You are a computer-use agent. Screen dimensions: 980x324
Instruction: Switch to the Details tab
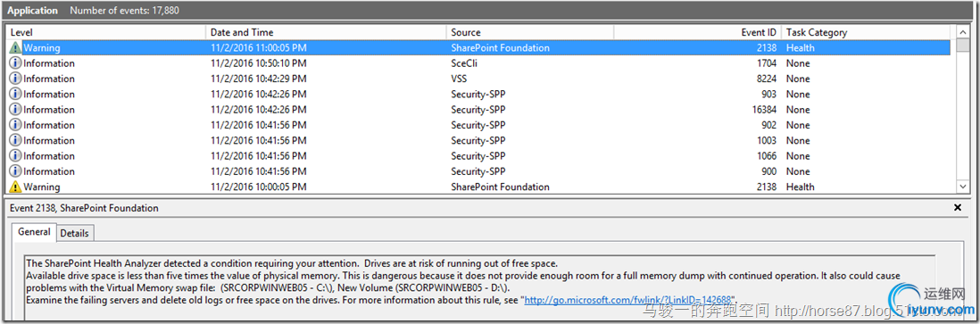click(74, 233)
